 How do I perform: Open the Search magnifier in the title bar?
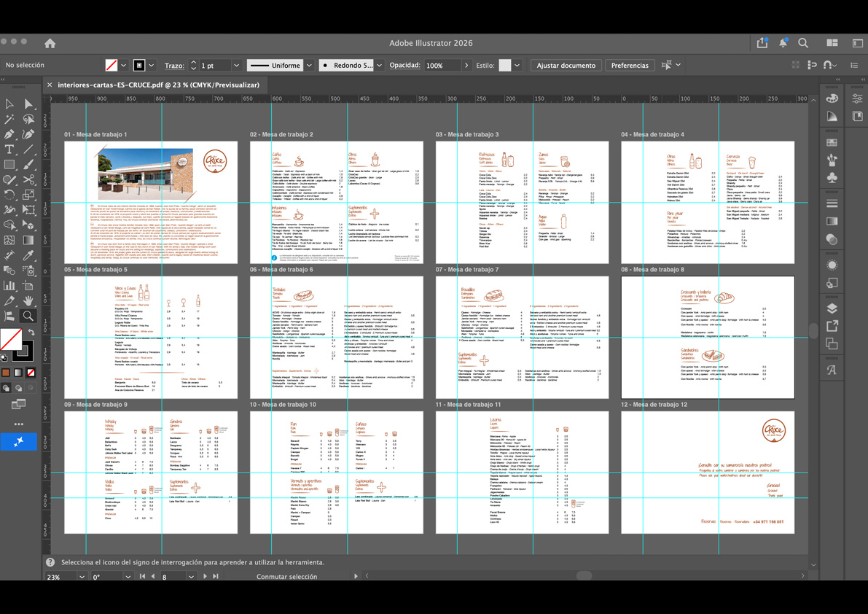[x=803, y=42]
